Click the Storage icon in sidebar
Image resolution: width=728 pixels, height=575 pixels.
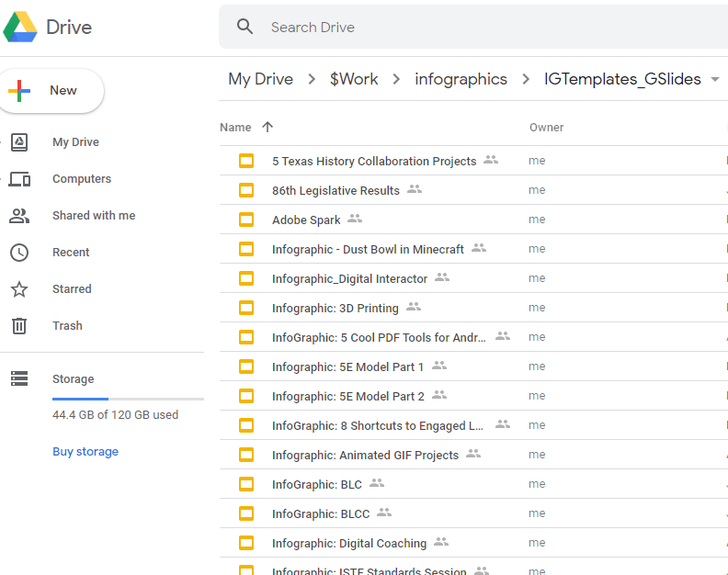click(x=19, y=378)
